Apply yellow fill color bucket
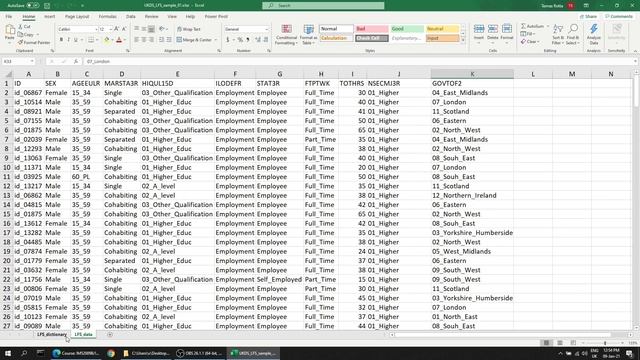 [107, 40]
